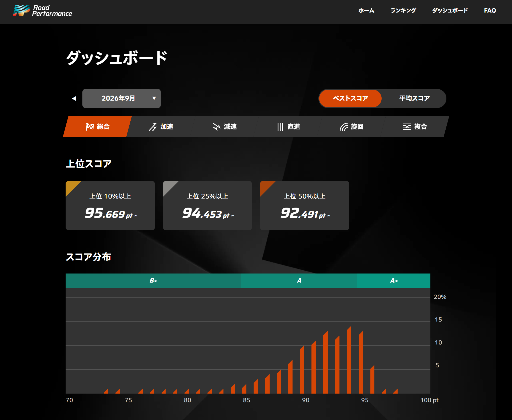The width and height of the screenshot is (512, 420).
Task: Click the straight lines icon for 直進
Action: point(280,126)
